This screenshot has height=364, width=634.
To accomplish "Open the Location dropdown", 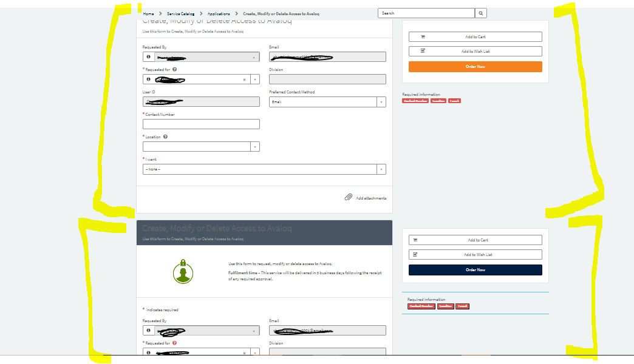I will 201,147.
